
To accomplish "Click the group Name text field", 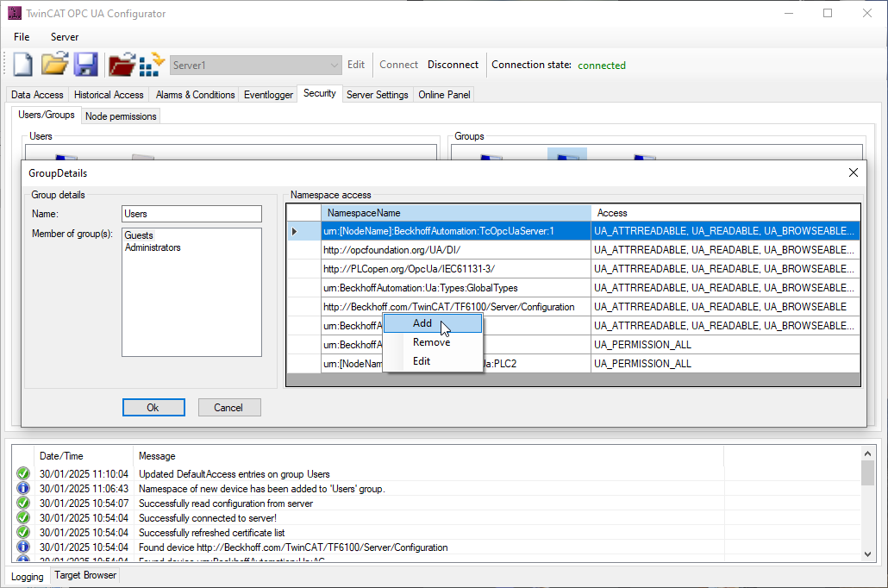I will [x=191, y=214].
